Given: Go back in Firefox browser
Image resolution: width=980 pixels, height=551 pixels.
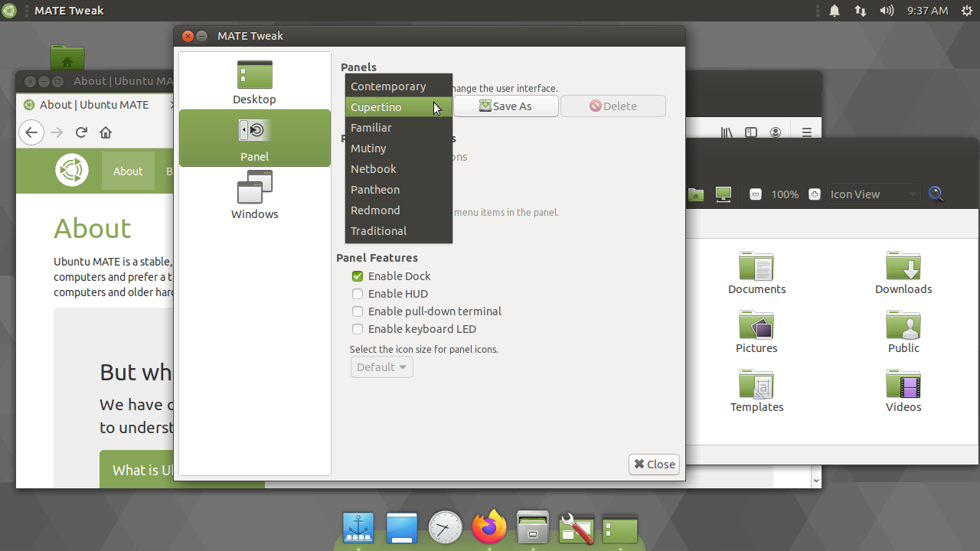Looking at the screenshot, I should pos(31,132).
